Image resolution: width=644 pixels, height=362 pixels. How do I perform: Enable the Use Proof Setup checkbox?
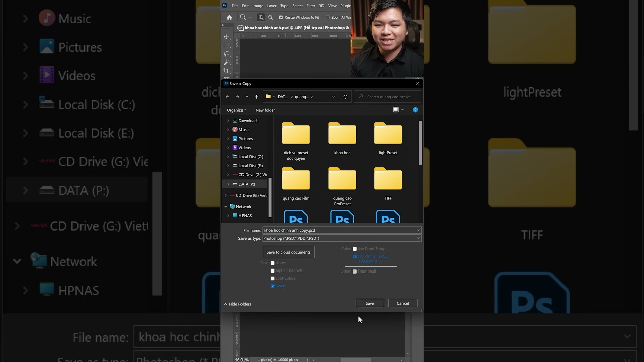355,249
